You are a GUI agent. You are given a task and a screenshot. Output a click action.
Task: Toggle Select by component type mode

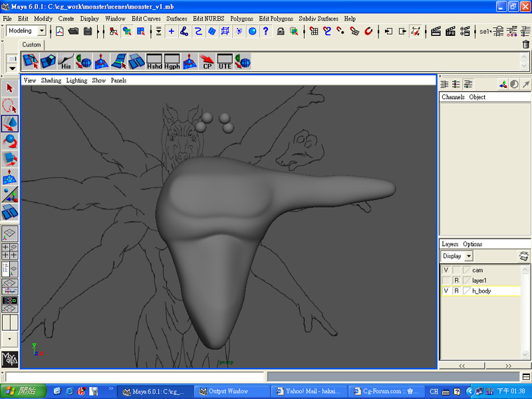click(x=141, y=31)
